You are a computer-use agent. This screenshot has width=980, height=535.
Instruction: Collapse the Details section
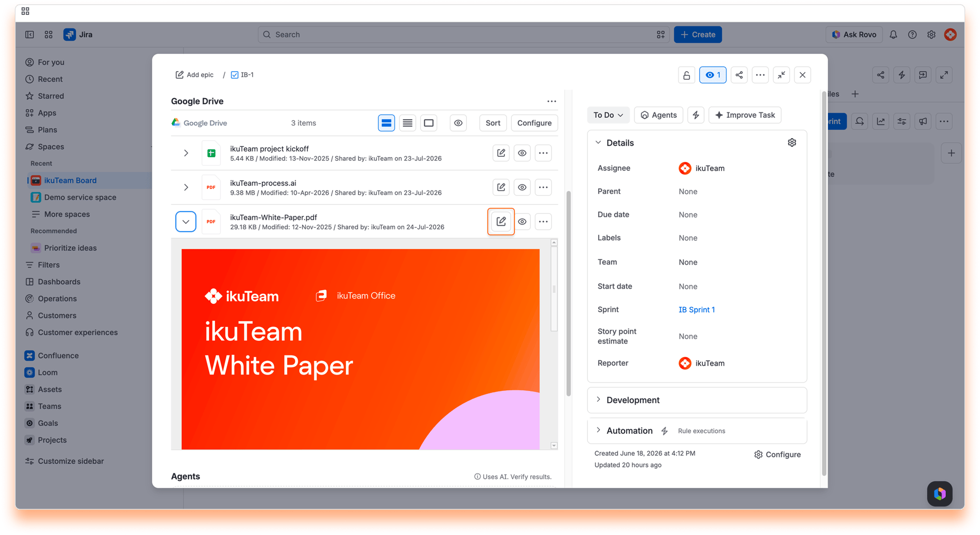tap(598, 142)
